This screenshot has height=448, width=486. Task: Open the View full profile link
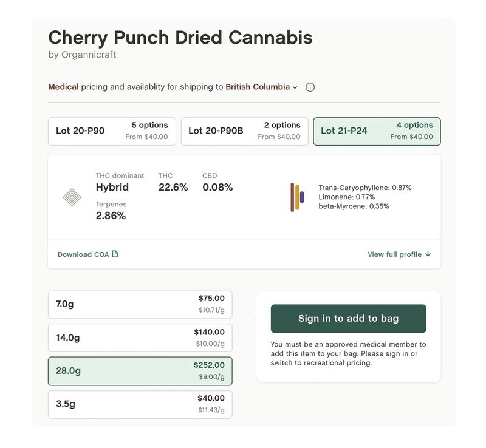(399, 254)
